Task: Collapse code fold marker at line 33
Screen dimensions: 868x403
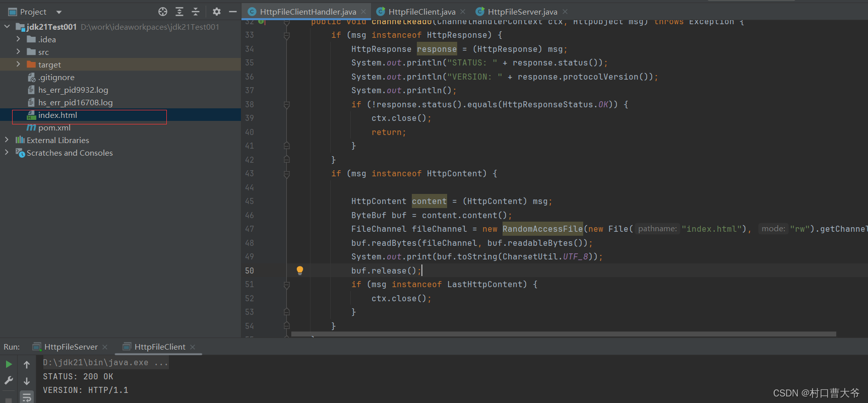Action: (286, 35)
